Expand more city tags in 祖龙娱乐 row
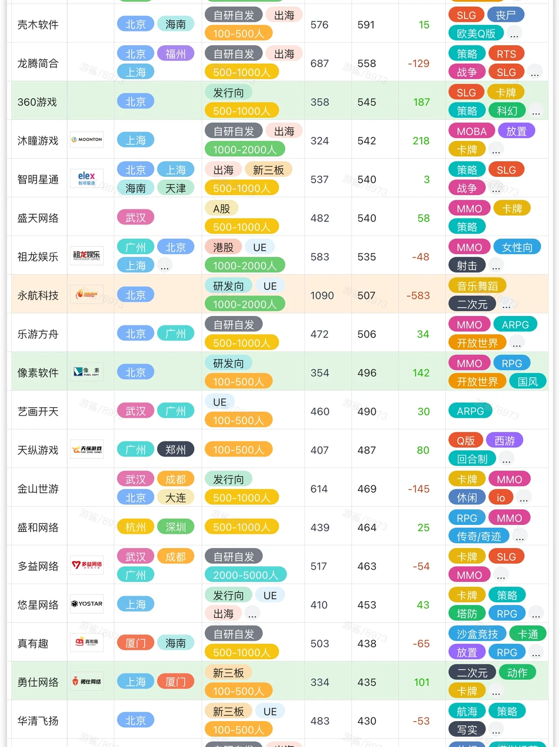 click(164, 266)
